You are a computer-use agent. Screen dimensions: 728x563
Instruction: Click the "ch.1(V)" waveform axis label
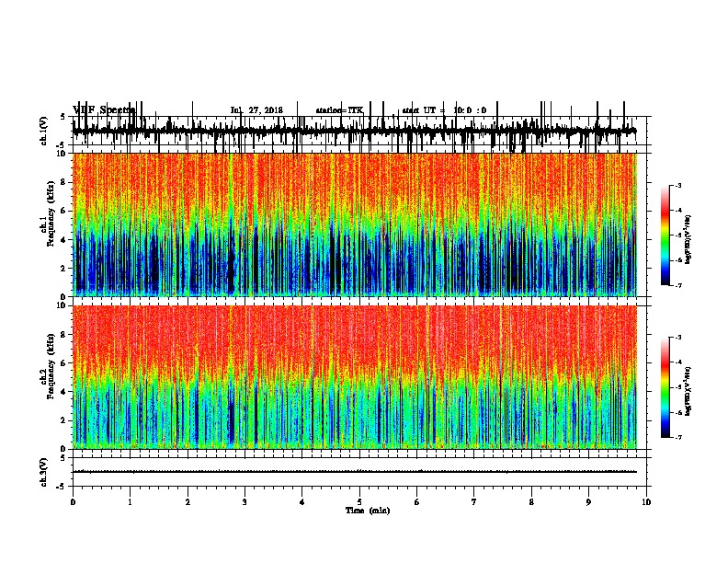(44, 131)
